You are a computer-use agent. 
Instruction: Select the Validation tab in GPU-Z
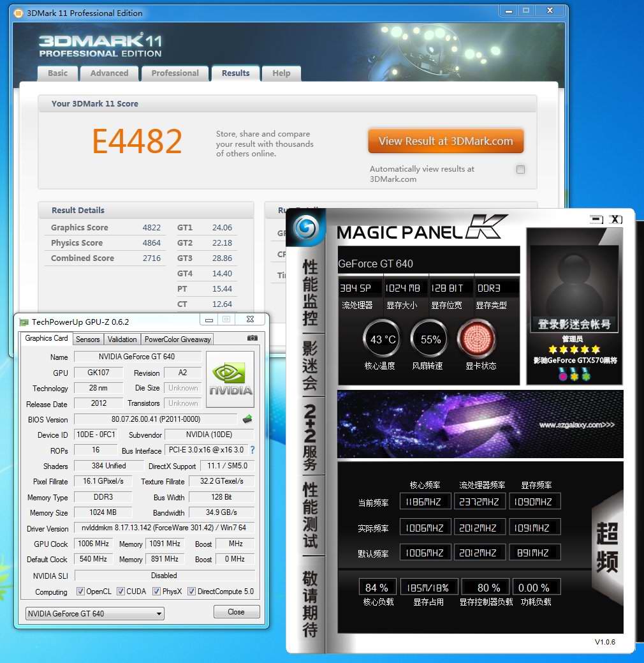pos(122,339)
